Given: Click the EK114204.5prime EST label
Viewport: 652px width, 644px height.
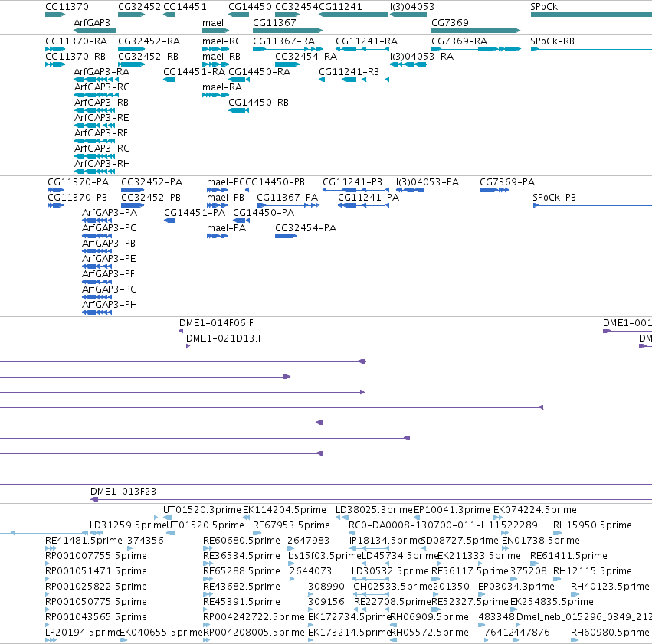Looking at the screenshot, I should [x=284, y=510].
